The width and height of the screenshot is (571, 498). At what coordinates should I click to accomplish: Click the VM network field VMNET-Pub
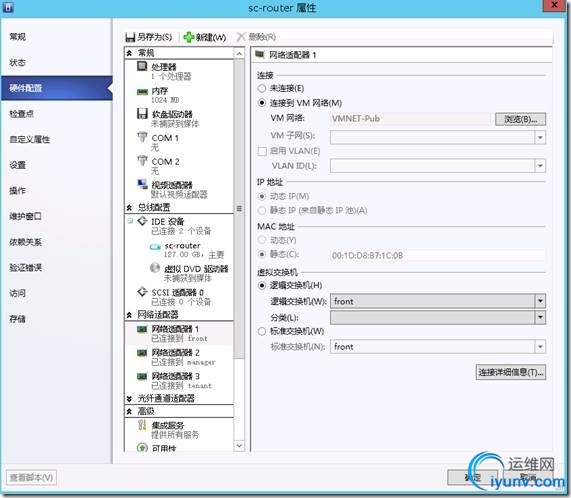(410, 119)
